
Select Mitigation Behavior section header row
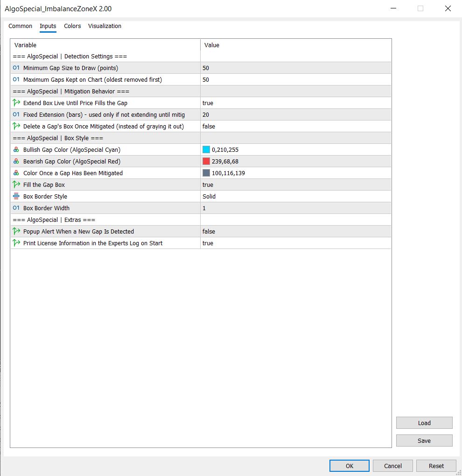point(201,92)
